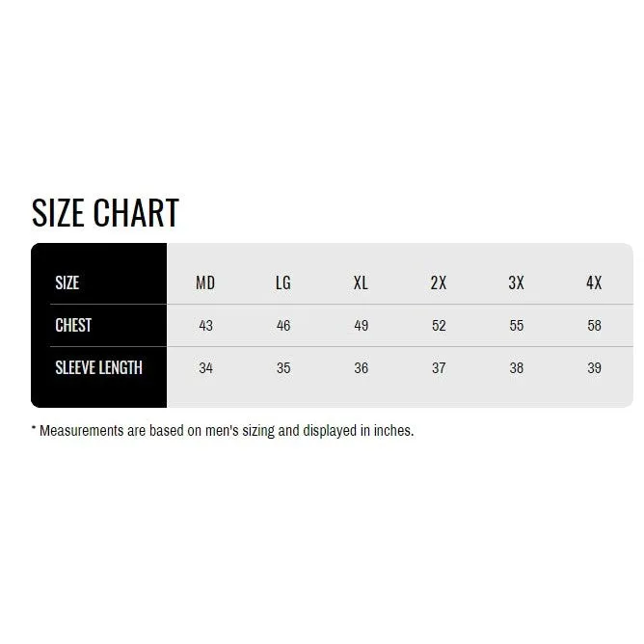Click chest value 55 for 3X
Viewport: 644px width, 644px height.
(x=517, y=325)
